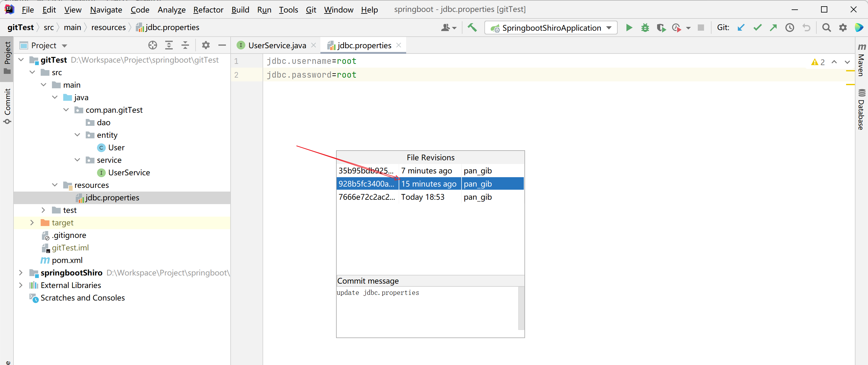Image resolution: width=868 pixels, height=365 pixels.
Task: Click the green Run button
Action: click(629, 28)
